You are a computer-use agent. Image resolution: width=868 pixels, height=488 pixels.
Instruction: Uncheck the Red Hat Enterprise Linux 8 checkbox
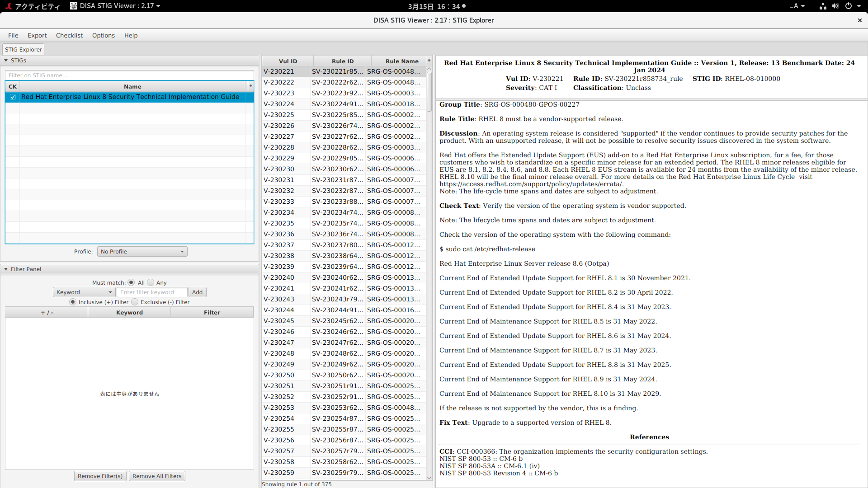tap(13, 97)
